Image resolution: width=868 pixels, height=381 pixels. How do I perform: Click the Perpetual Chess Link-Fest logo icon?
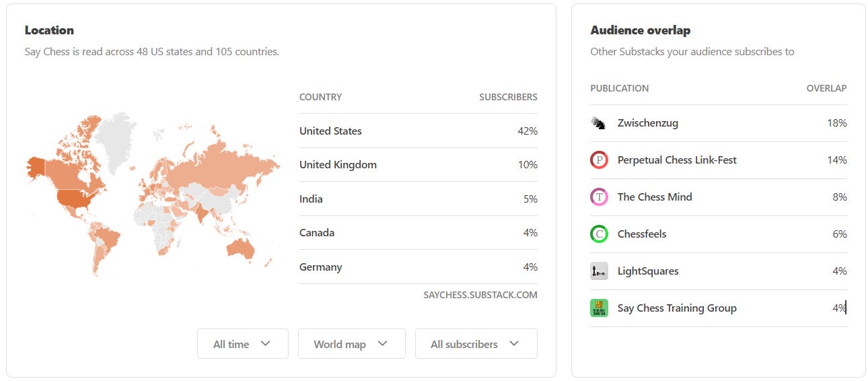pos(599,160)
